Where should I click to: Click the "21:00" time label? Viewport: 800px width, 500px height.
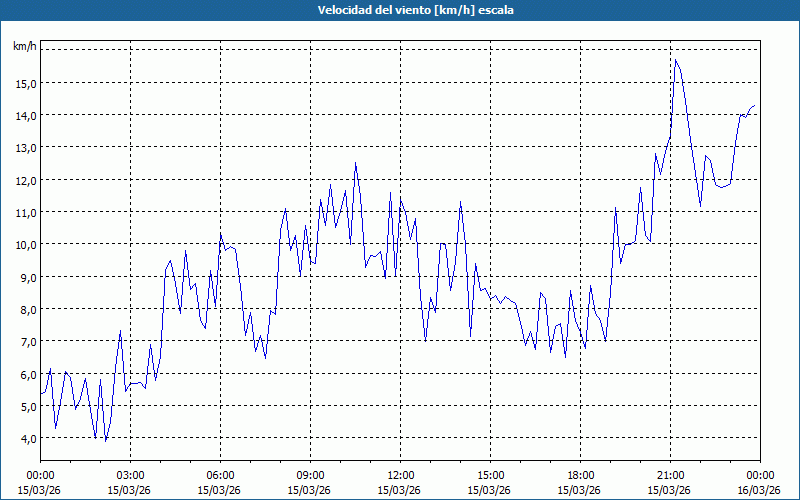pos(670,476)
